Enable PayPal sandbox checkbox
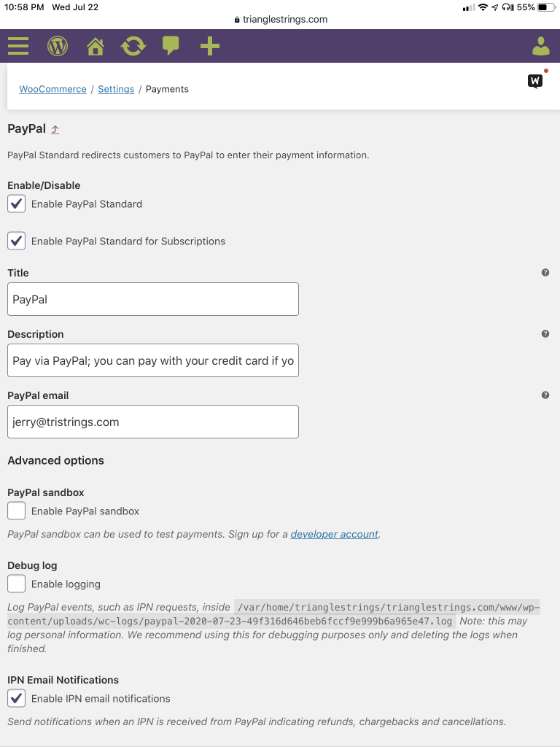The width and height of the screenshot is (560, 747). [x=16, y=511]
